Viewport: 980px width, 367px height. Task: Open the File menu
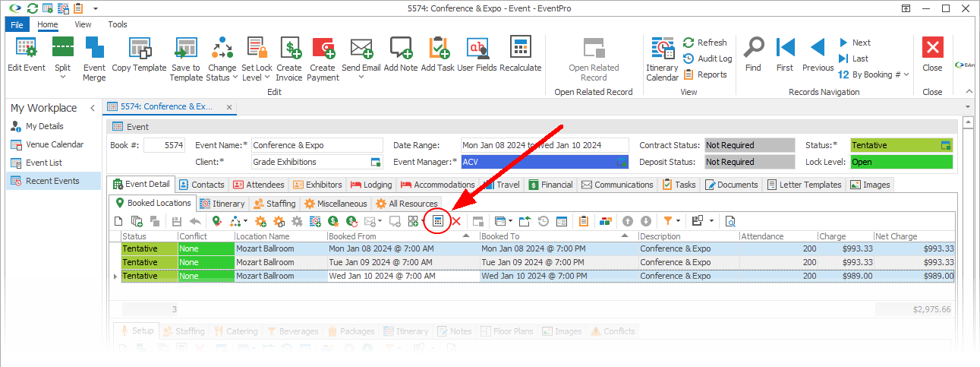(x=16, y=24)
